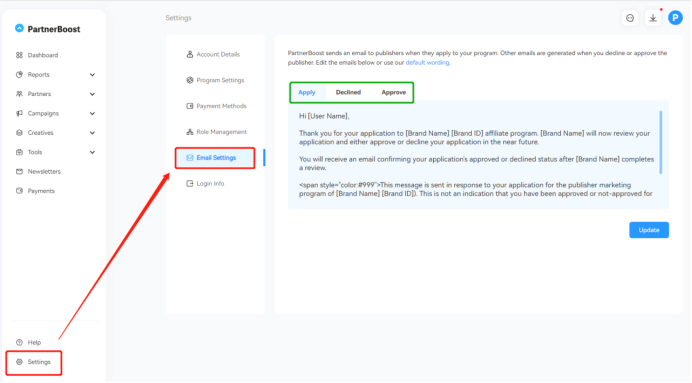Click the email template text area

478,154
